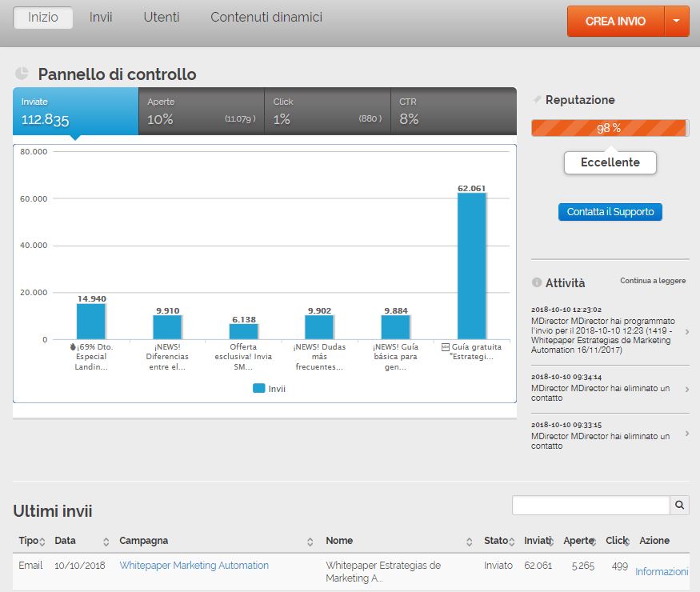Click the pin icon next to Reputazione
The height and width of the screenshot is (592, 700).
tap(537, 99)
